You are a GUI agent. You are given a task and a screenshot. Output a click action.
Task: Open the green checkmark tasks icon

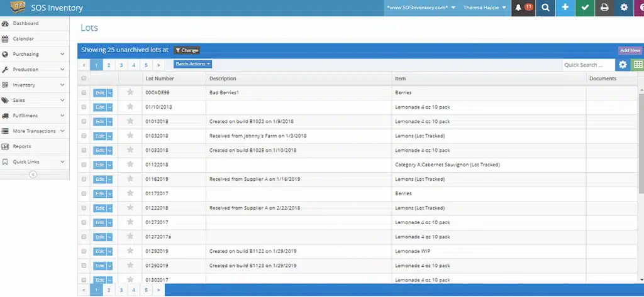585,8
